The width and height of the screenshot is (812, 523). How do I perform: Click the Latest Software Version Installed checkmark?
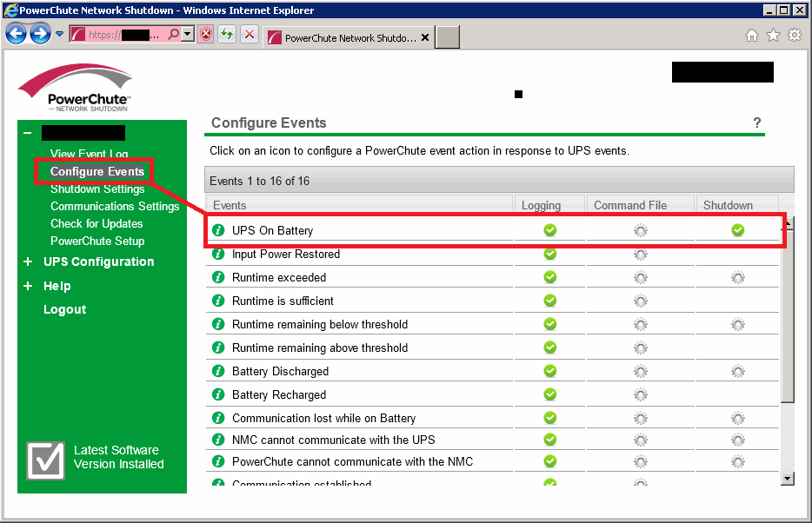tap(45, 460)
